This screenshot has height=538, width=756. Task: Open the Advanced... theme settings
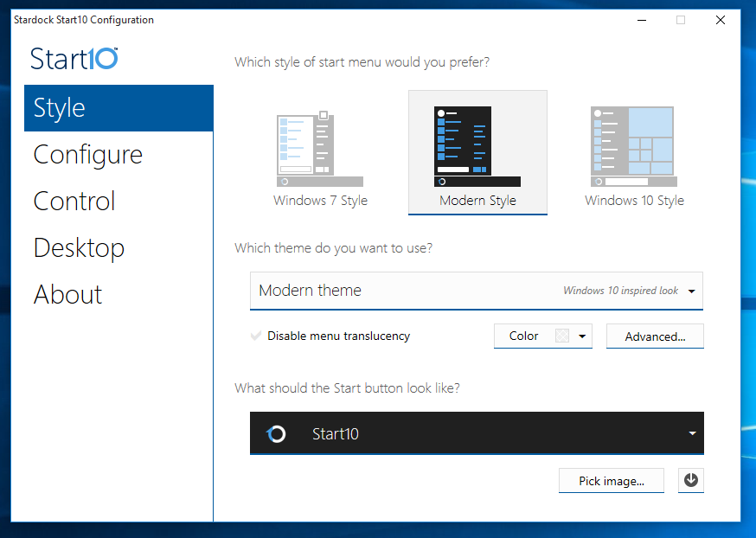pos(655,336)
